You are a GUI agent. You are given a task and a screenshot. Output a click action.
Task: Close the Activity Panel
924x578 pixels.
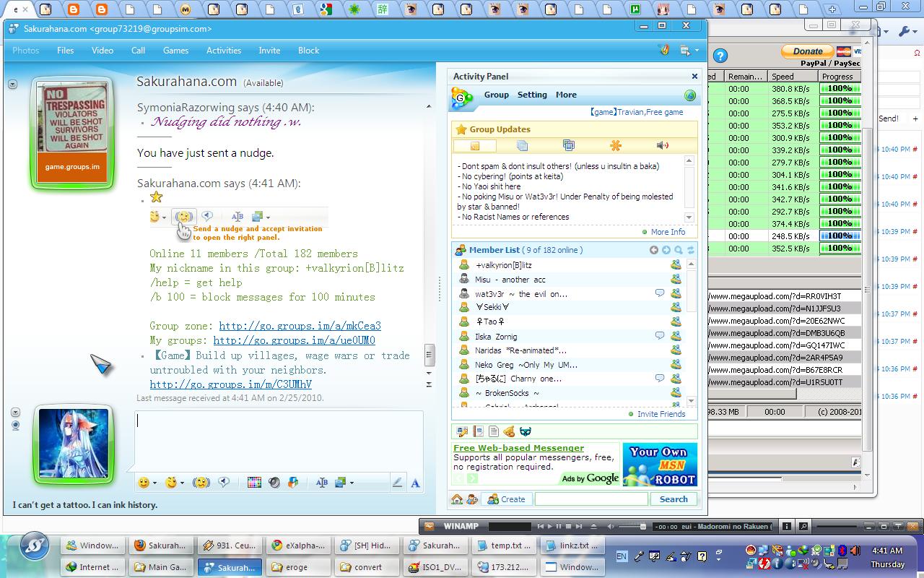[694, 76]
